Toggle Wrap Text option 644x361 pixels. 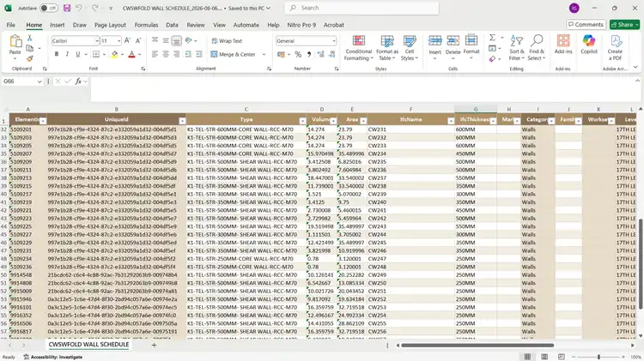tap(227, 41)
